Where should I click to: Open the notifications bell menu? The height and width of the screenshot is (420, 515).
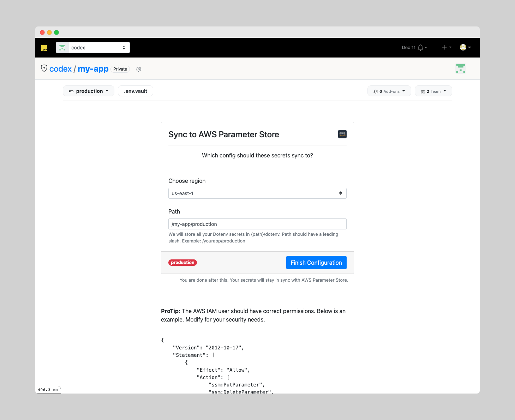[422, 48]
